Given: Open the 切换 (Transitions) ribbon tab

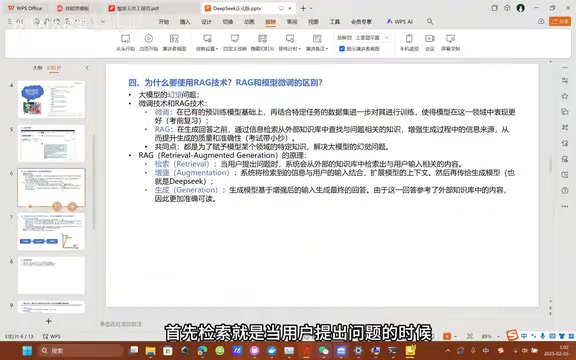Looking at the screenshot, I should (x=228, y=22).
